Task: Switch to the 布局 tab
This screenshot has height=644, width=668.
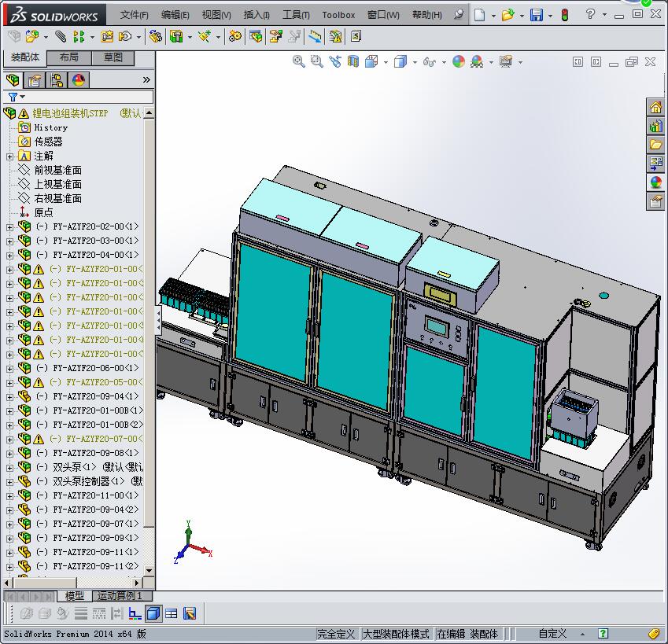Action: [x=68, y=57]
